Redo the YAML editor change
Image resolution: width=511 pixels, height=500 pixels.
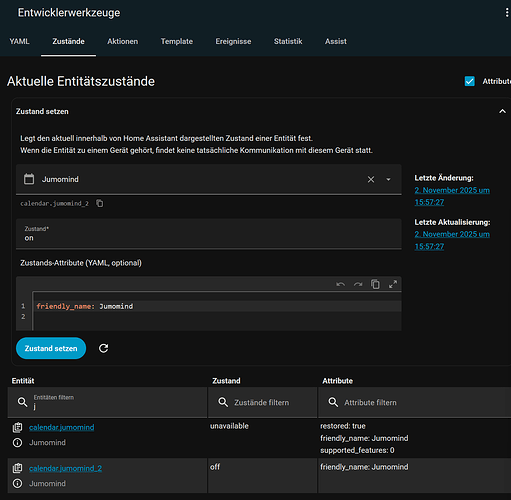click(358, 284)
